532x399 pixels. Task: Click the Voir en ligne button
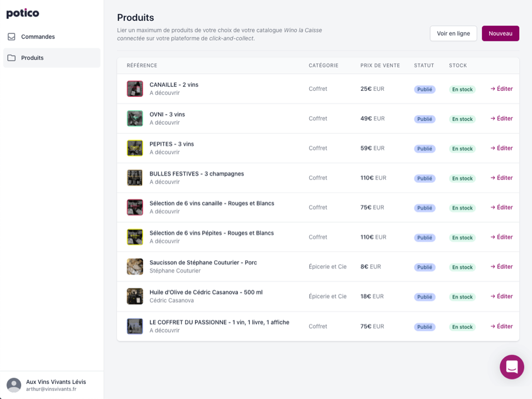coord(453,33)
